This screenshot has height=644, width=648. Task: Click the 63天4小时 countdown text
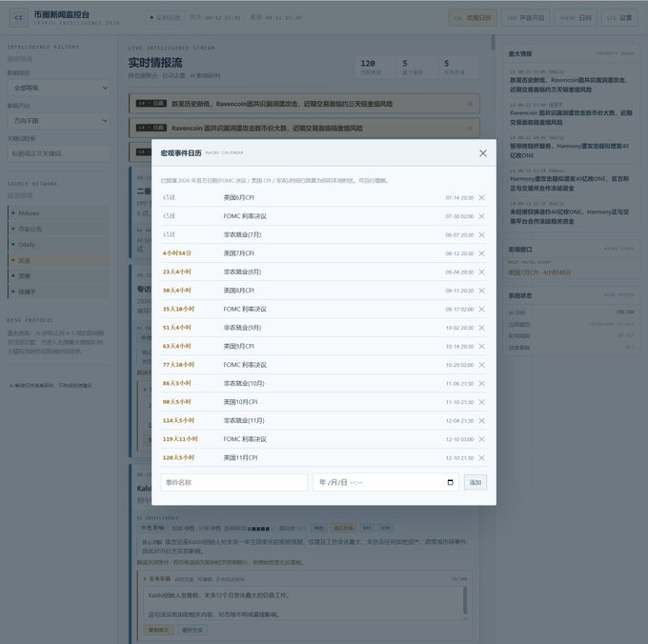[177, 346]
